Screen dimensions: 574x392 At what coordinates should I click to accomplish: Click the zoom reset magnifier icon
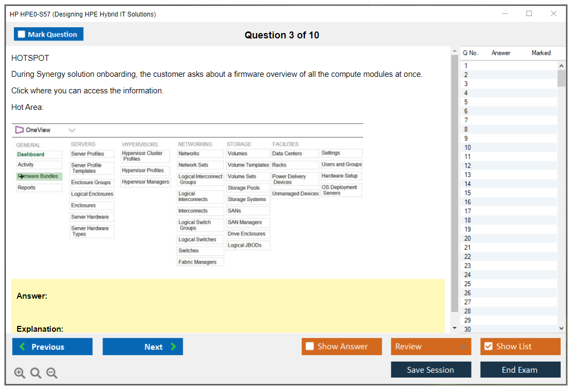tap(36, 373)
